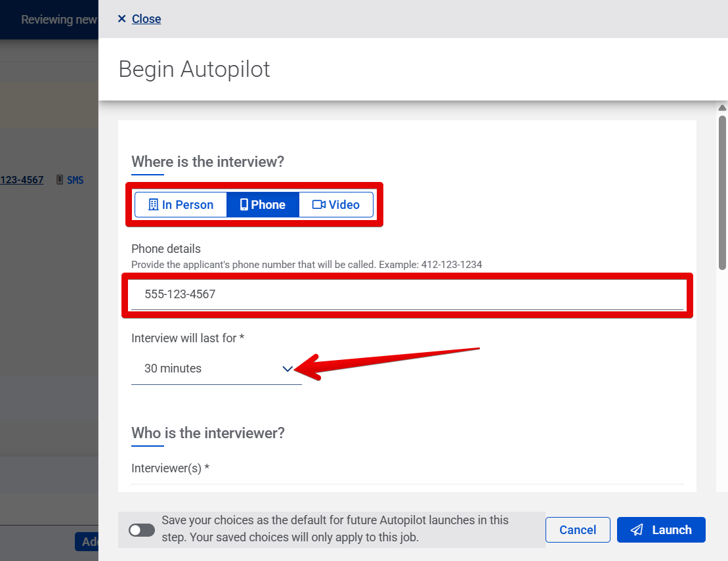Open the Interviewer(s) selection field

(295, 483)
